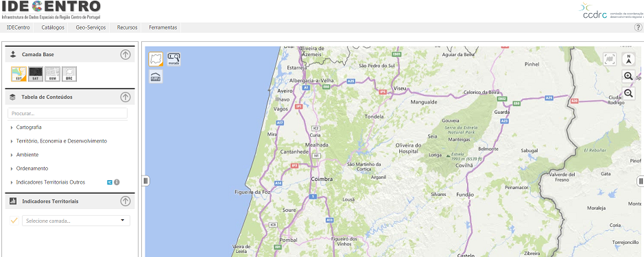Screen dimensions: 644x257
Task: Open the Ferramentas menu
Action: point(163,27)
